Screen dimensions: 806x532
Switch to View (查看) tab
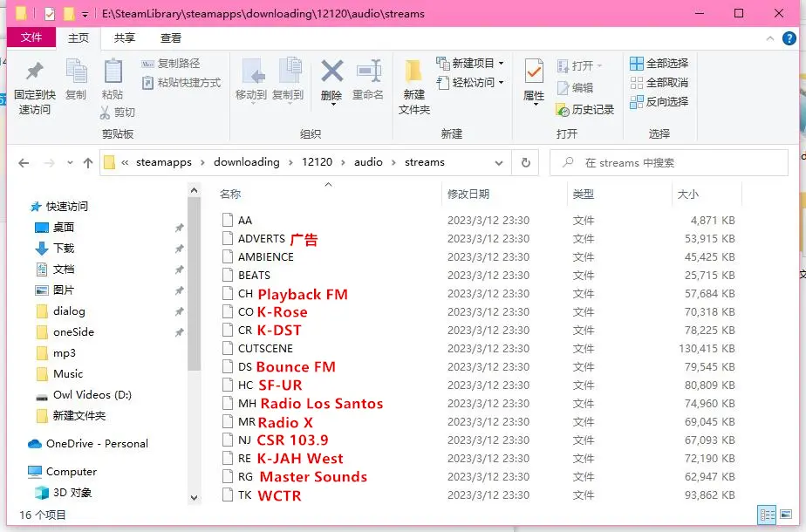[x=171, y=38]
